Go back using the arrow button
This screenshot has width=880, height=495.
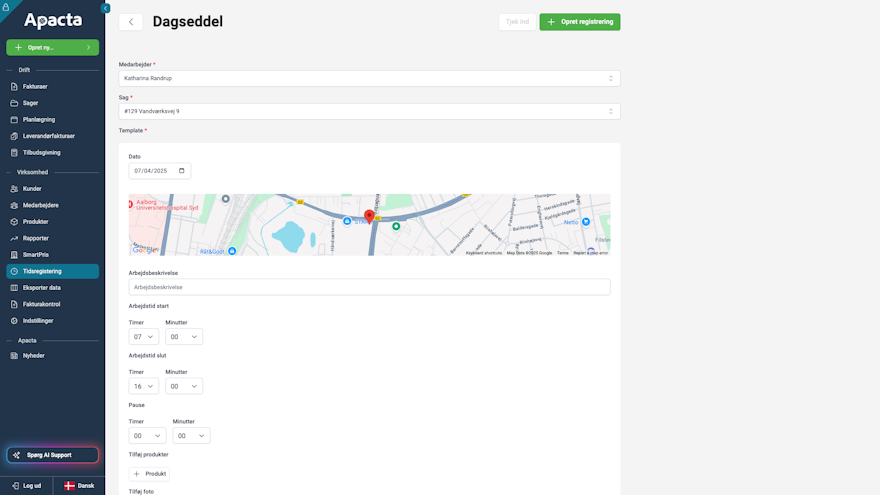[x=131, y=22]
